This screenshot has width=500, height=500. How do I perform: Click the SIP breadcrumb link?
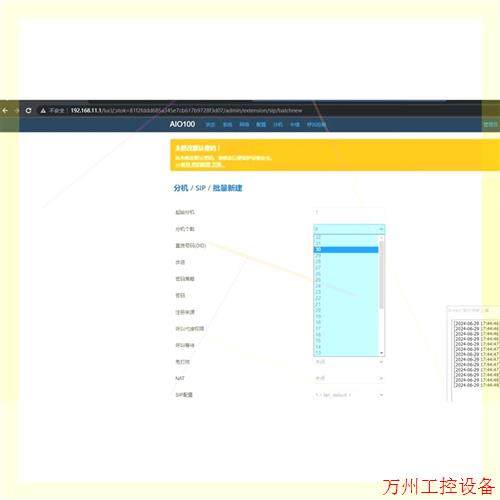[x=200, y=188]
